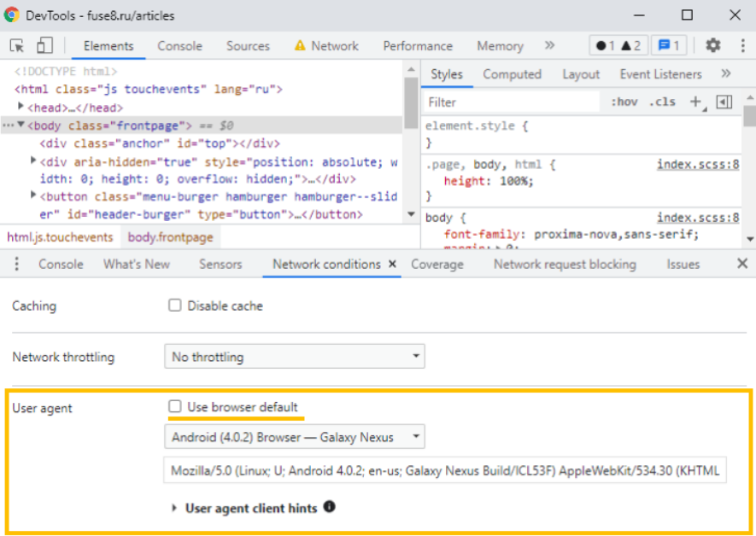Viewport: 756px width, 536px height.
Task: Click the client hints info icon
Action: [x=329, y=507]
